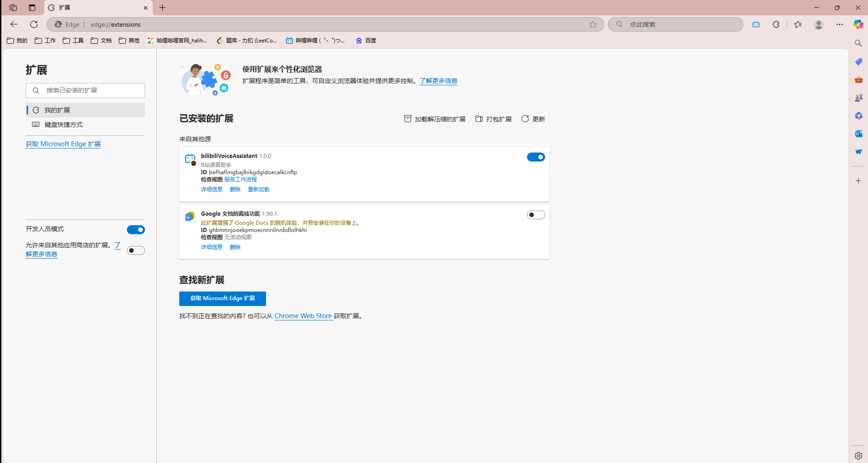868x463 pixels.
Task: Open the 百度 bookmark
Action: [x=366, y=41]
